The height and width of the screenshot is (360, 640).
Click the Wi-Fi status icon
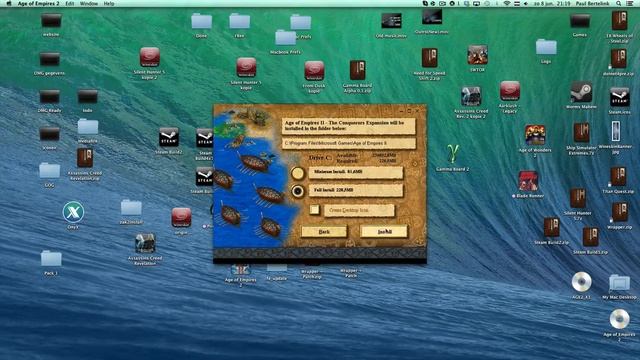507,3
